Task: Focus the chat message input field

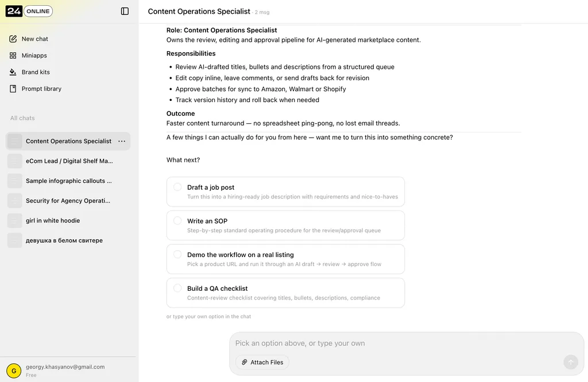Action: pyautogui.click(x=407, y=343)
